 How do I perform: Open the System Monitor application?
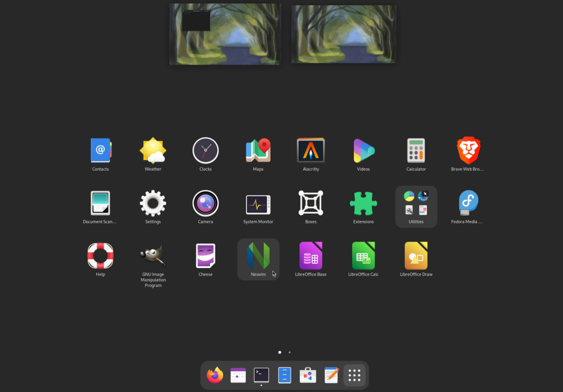tap(258, 203)
